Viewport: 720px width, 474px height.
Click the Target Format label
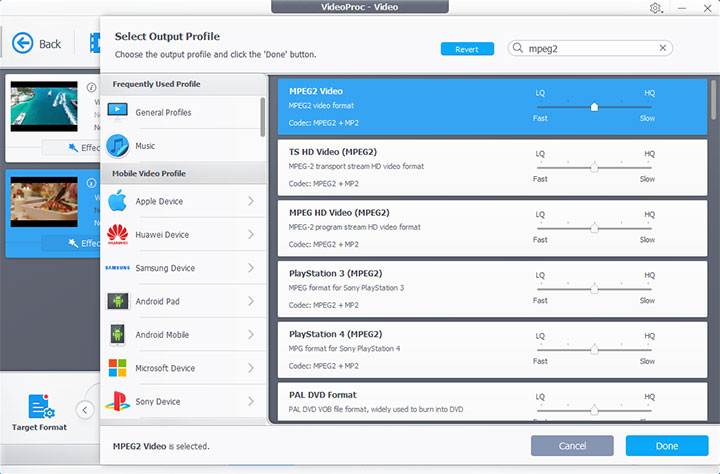coord(39,427)
